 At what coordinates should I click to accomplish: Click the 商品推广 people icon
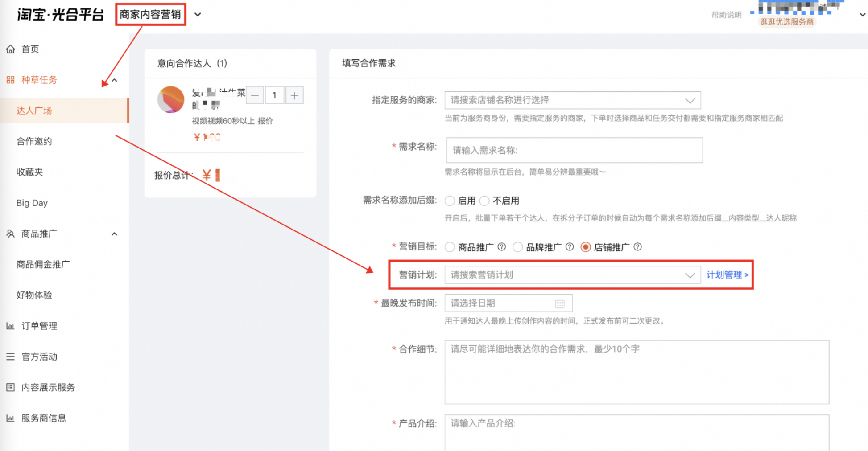[x=10, y=234]
